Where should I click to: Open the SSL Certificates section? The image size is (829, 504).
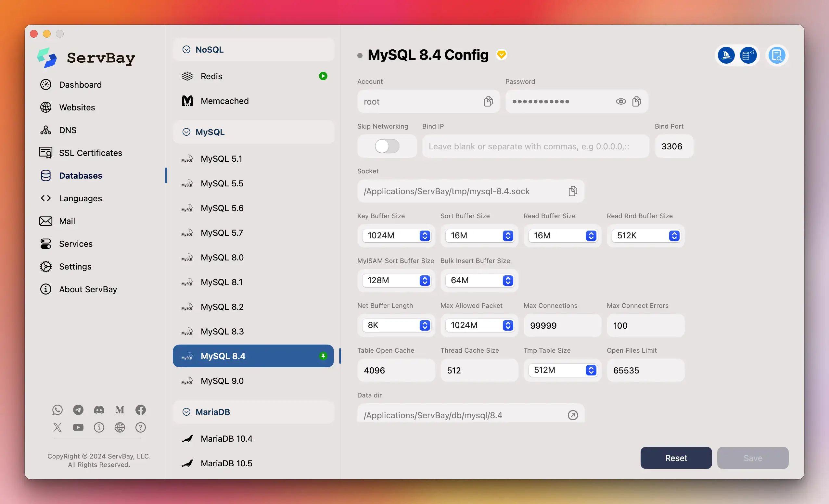pos(91,152)
